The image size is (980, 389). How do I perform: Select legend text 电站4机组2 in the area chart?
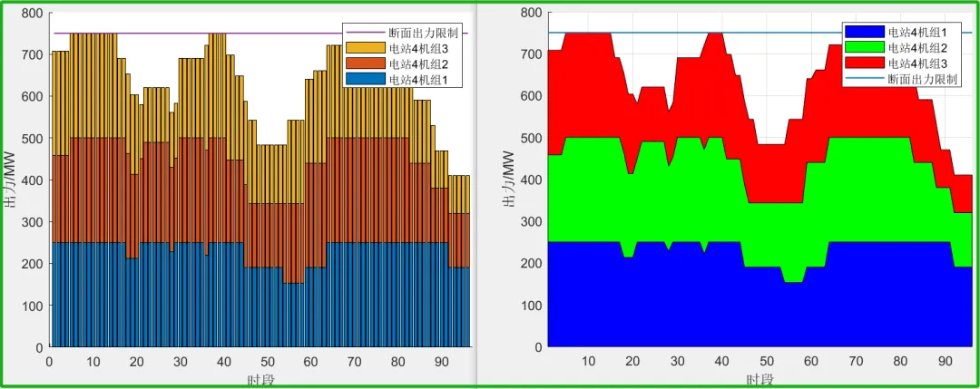tap(918, 47)
